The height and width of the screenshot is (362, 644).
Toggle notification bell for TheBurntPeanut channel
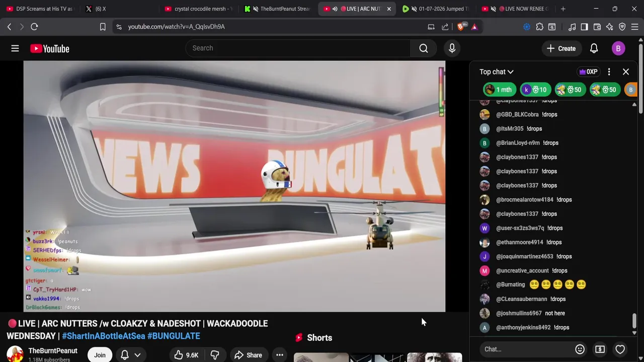tap(125, 355)
